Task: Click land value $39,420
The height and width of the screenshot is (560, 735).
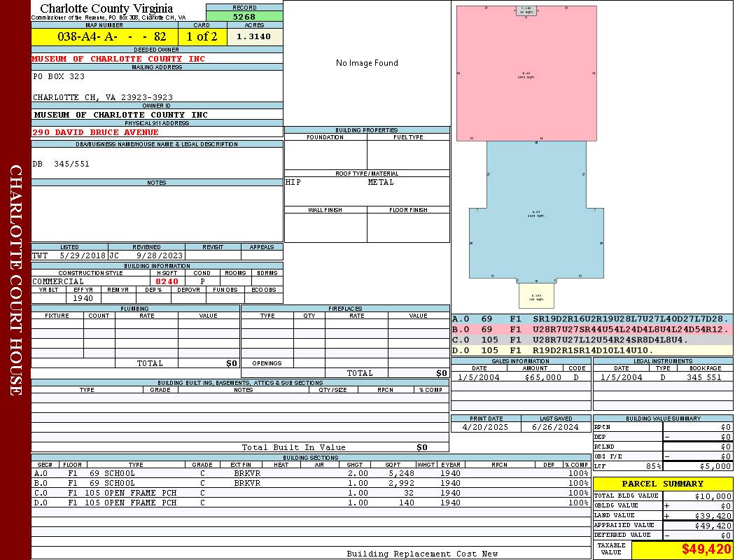Action: point(713,516)
